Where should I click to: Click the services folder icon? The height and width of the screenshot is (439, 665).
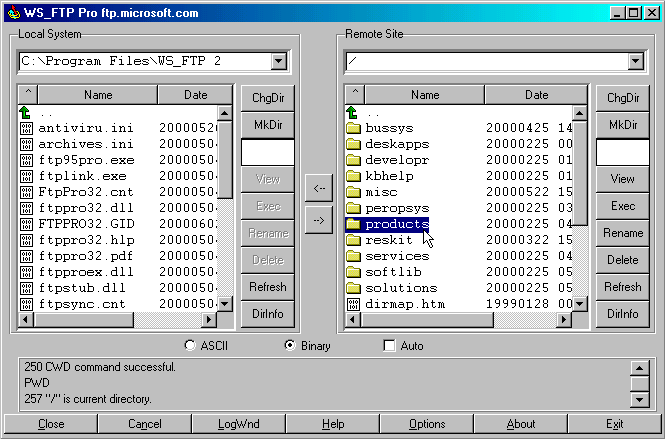point(353,256)
